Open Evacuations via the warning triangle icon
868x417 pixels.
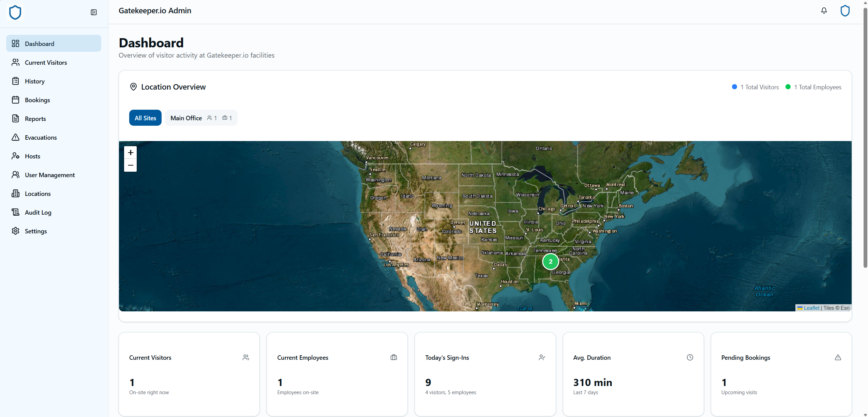point(15,137)
